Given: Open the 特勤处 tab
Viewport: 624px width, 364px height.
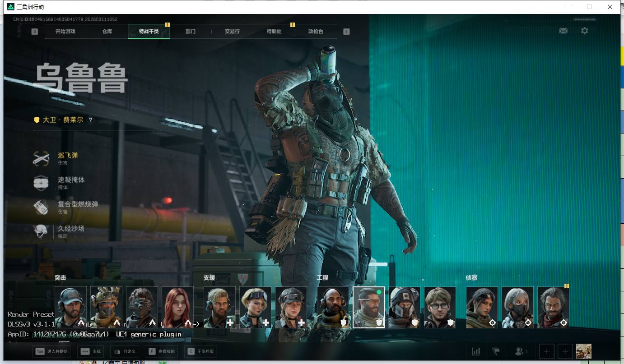Looking at the screenshot, I should (274, 32).
